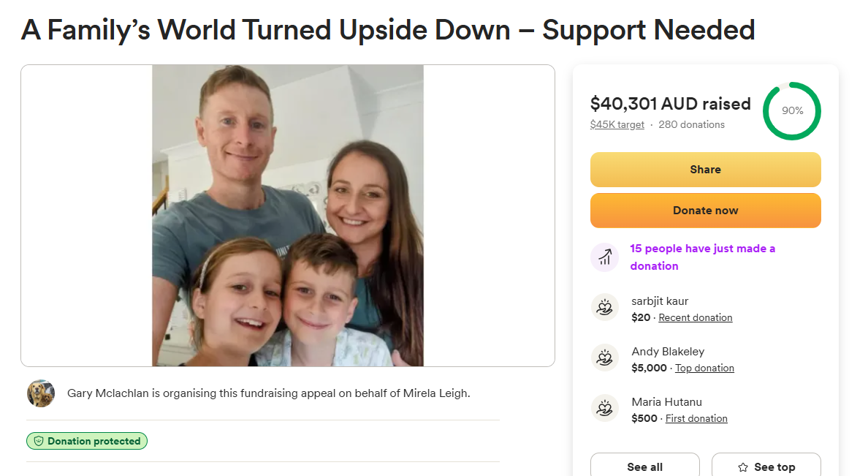Open Gary Mclachlan's organiser avatar with dogs
The height and width of the screenshot is (476, 868).
click(x=41, y=393)
